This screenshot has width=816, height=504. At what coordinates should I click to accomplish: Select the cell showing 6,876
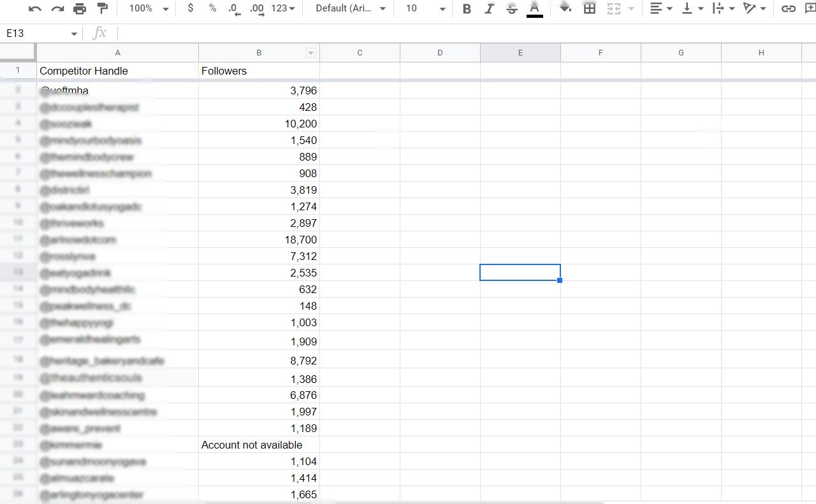click(259, 395)
